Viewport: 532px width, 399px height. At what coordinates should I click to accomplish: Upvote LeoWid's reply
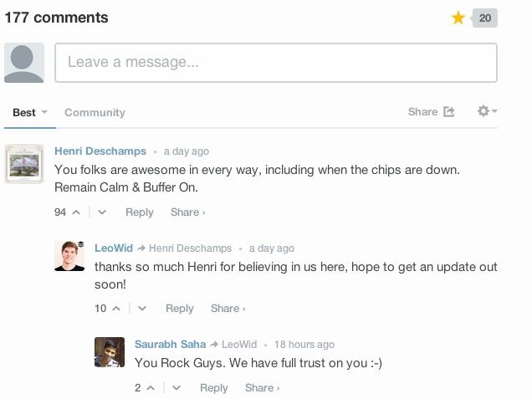pyautogui.click(x=116, y=309)
